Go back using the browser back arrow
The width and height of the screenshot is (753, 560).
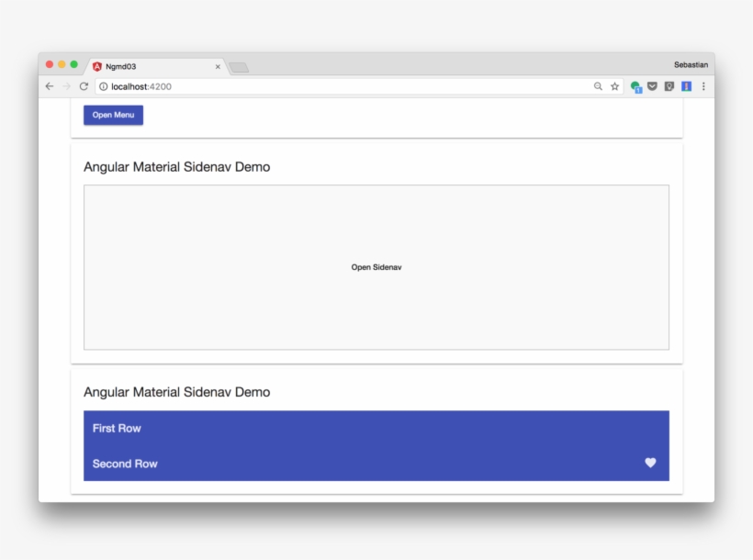(50, 86)
